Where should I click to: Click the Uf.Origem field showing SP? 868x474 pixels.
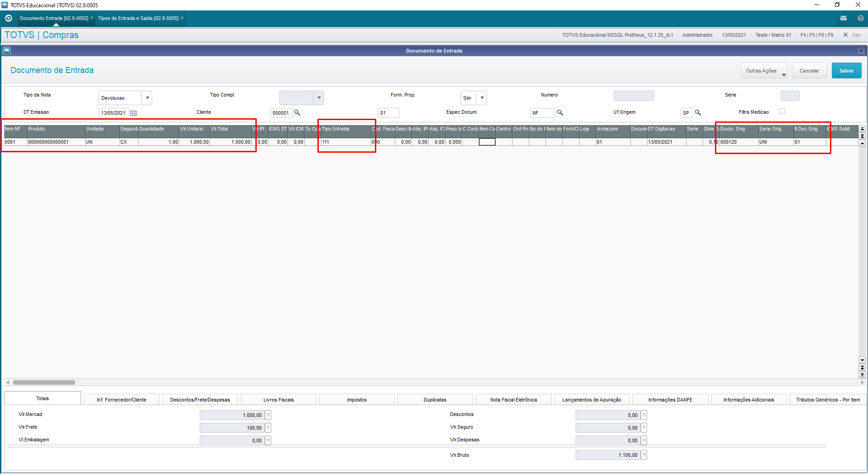pyautogui.click(x=686, y=113)
